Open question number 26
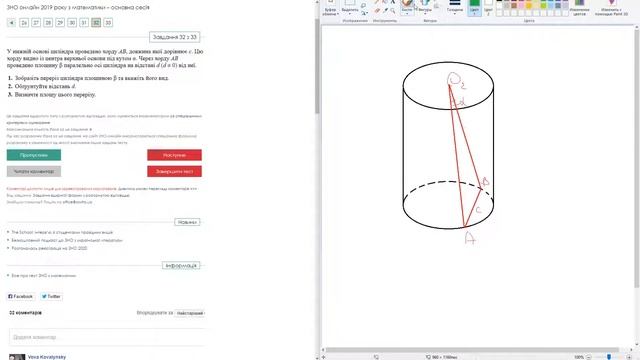Viewport: 640px width, 360px height. [x=24, y=23]
